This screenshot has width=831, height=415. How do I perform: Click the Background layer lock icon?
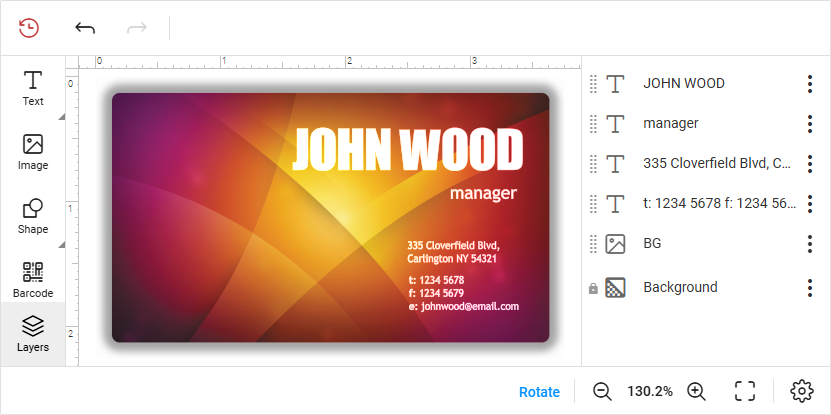(x=594, y=289)
